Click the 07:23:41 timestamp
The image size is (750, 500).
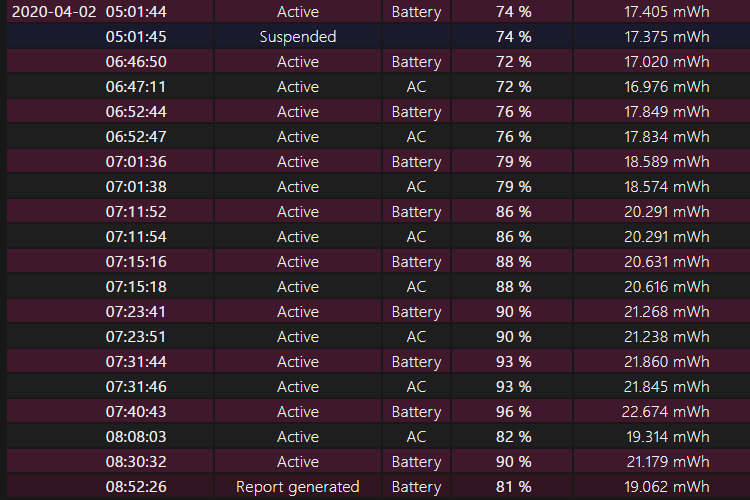point(136,311)
